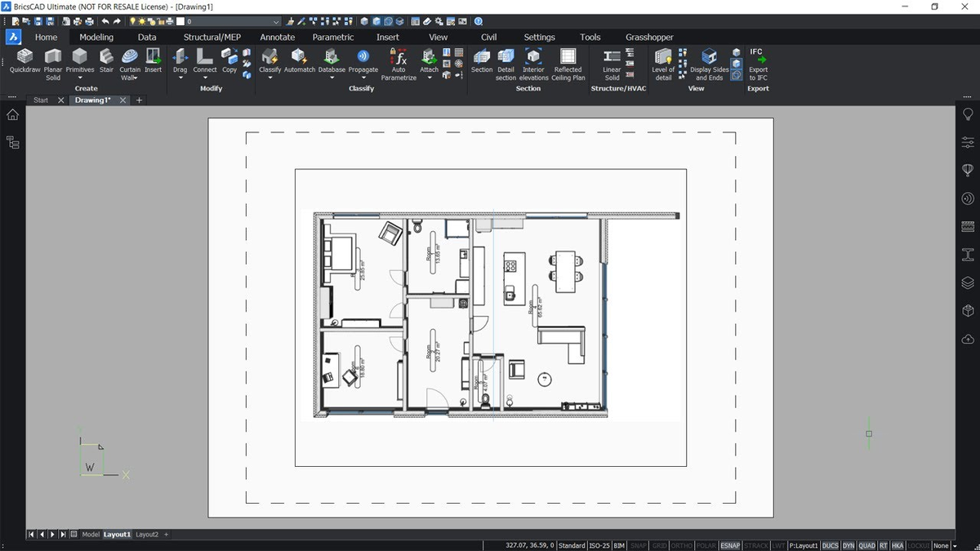Toggle DYN dynamic input in status bar
980x551 pixels.
pyautogui.click(x=849, y=545)
